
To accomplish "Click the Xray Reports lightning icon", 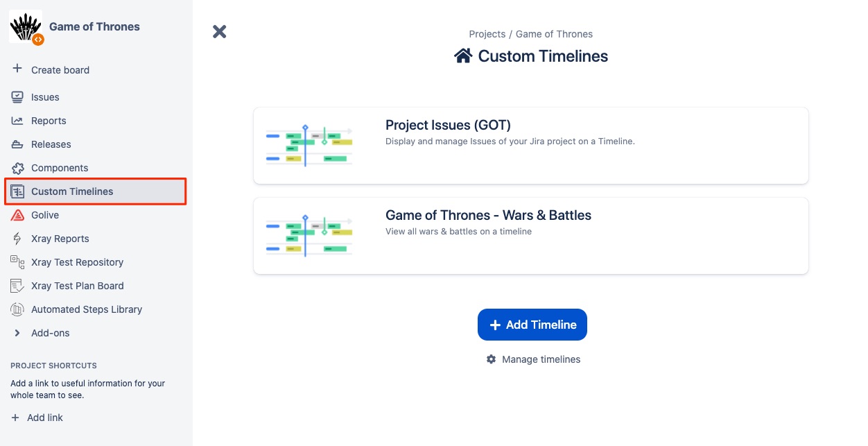I will coord(18,239).
